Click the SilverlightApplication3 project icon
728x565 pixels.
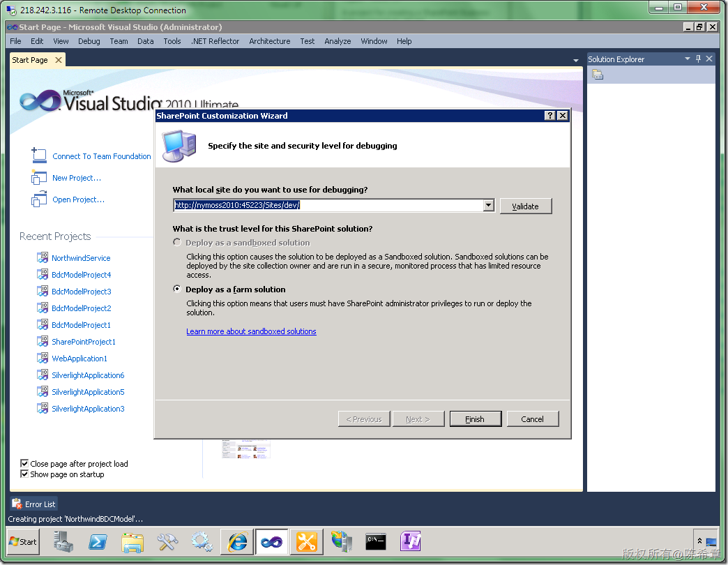43,408
